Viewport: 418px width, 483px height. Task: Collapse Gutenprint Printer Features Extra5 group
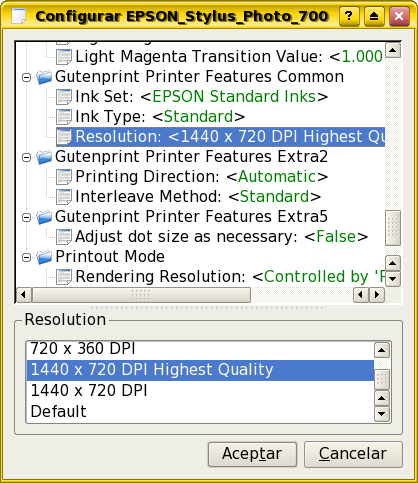pos(27,217)
